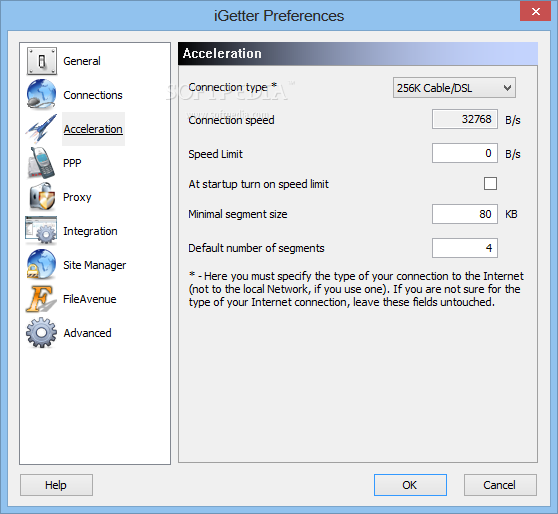Go to the Site Manager section
Viewport: 558px width, 514px height.
(95, 265)
